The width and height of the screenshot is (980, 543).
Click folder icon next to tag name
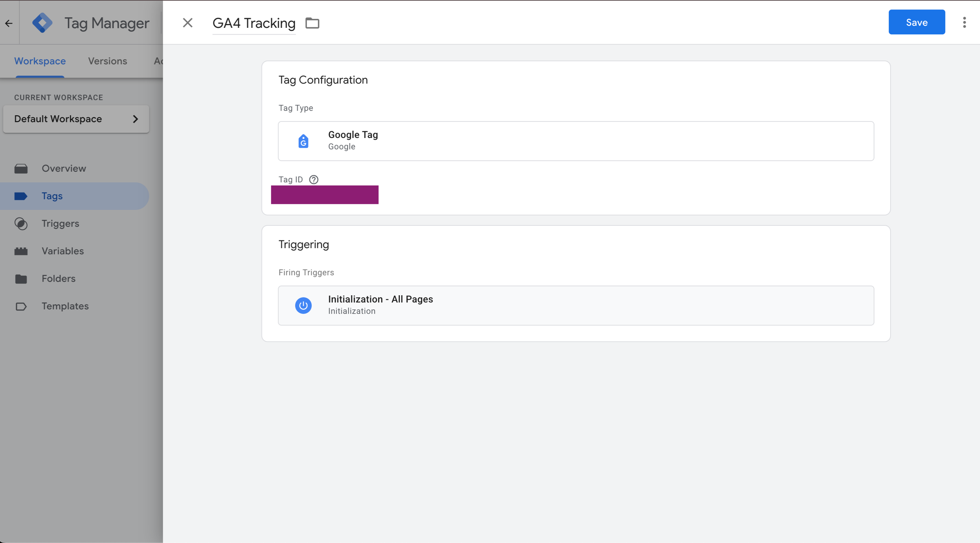(x=312, y=23)
